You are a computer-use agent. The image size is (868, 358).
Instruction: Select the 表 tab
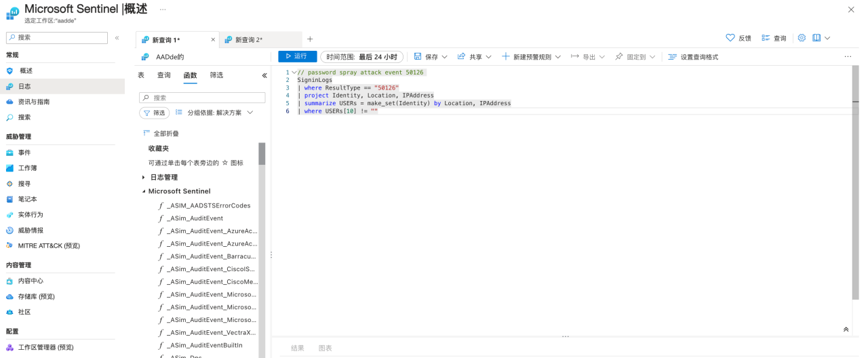141,75
